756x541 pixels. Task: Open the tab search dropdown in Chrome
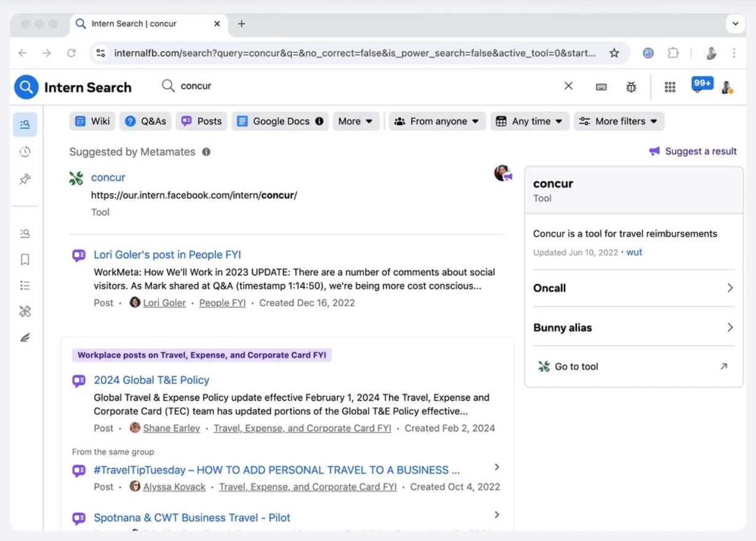tap(735, 24)
